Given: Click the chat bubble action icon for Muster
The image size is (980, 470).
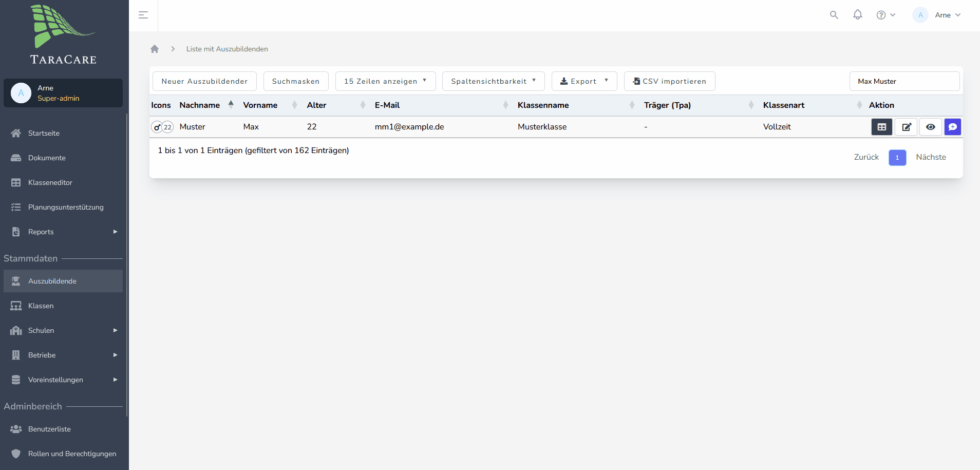Looking at the screenshot, I should (953, 127).
